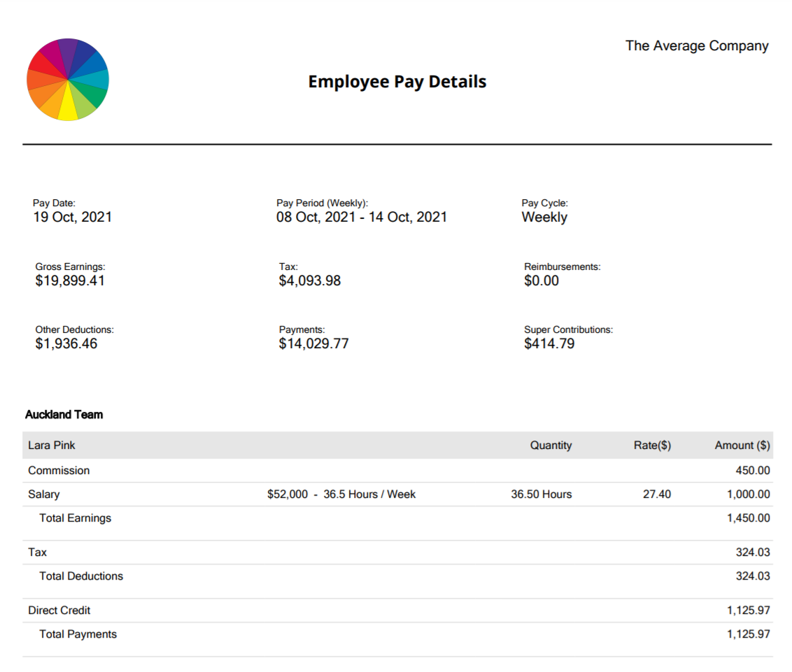
Task: Select the 'Total Earnings' row label
Action: point(76,518)
